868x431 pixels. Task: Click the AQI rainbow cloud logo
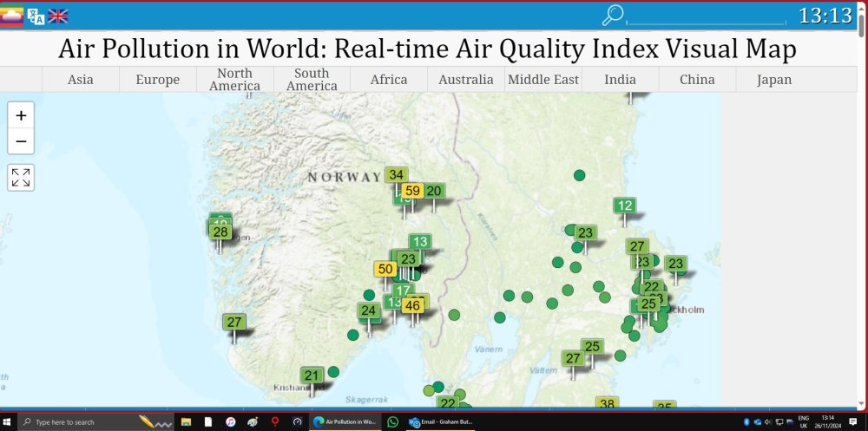pyautogui.click(x=11, y=16)
